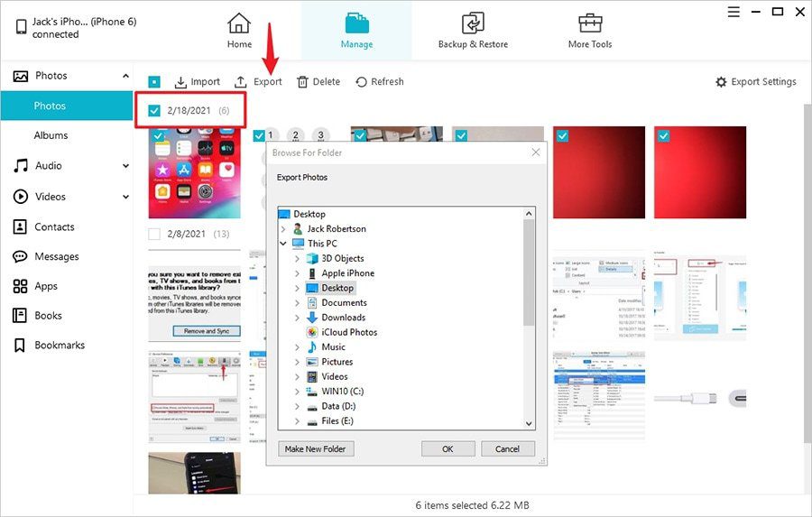Uncheck the iPhone home screen photo checkbox
The width and height of the screenshot is (812, 517).
coord(159,135)
